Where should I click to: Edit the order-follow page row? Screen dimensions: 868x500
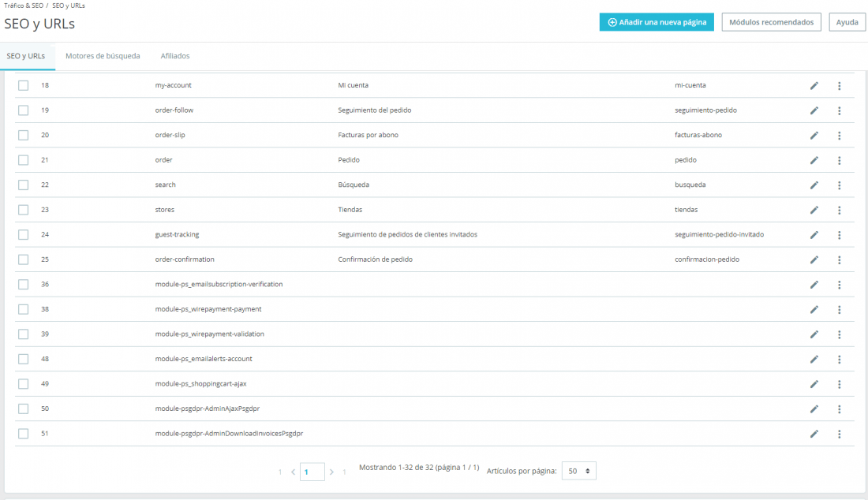click(814, 110)
